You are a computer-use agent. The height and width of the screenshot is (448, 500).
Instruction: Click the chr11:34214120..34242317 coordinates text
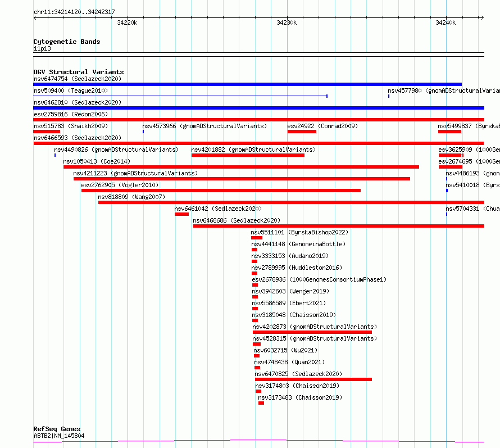point(74,12)
